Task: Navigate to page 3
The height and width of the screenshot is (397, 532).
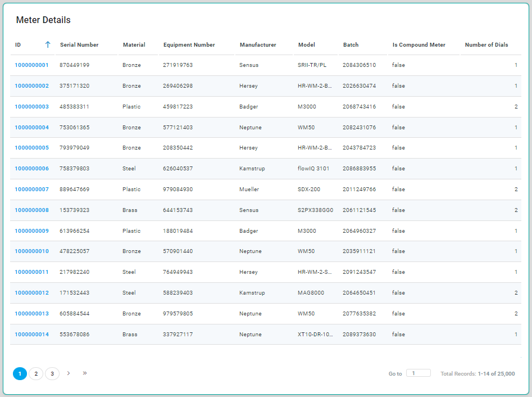Action: (52, 373)
